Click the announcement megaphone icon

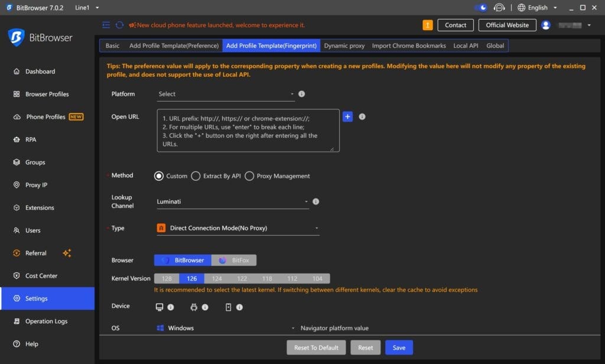click(132, 25)
